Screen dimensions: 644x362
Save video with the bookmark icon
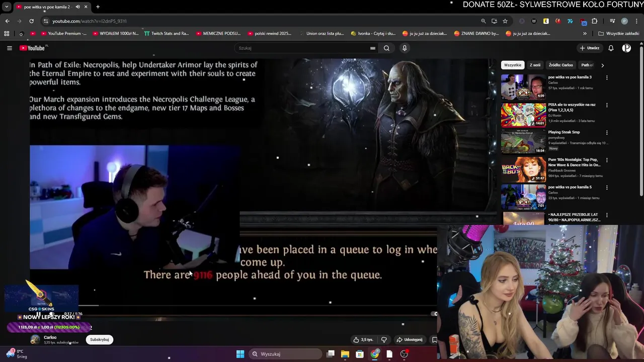(434, 340)
